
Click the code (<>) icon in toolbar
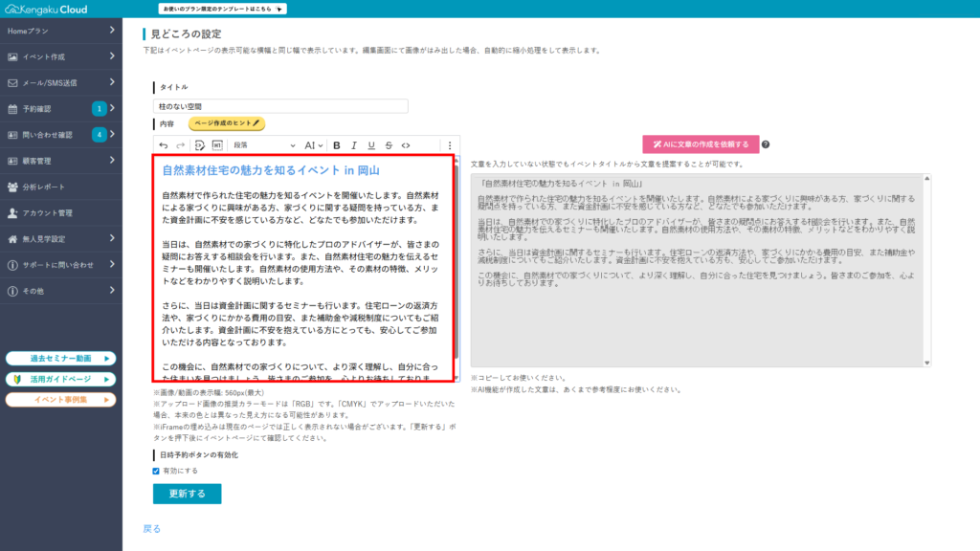[x=406, y=145]
